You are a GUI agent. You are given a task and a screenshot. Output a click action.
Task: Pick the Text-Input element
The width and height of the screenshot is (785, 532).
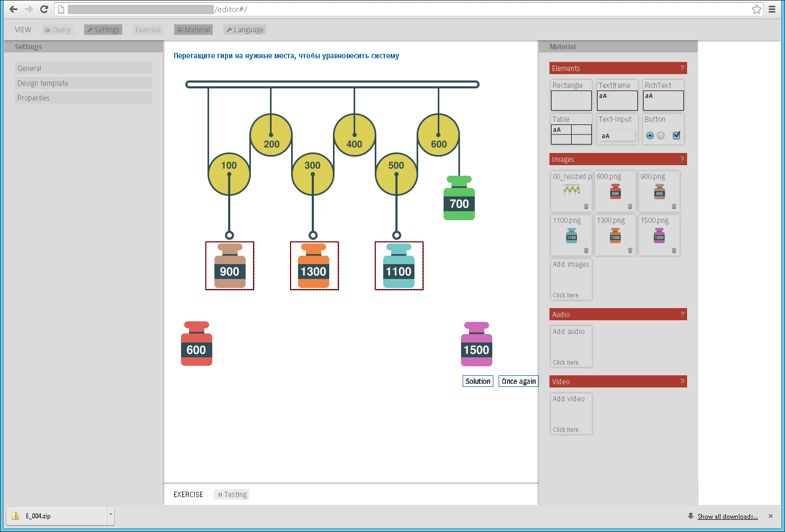point(617,129)
